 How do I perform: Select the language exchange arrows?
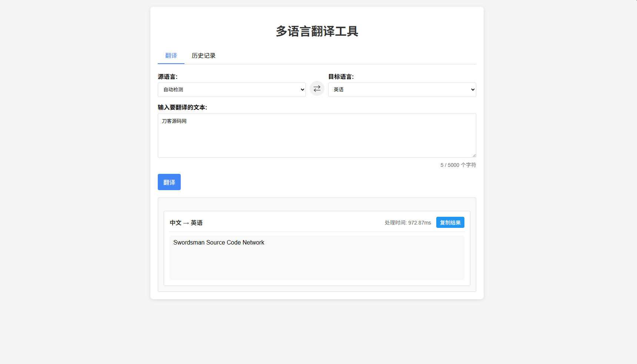[x=317, y=88]
